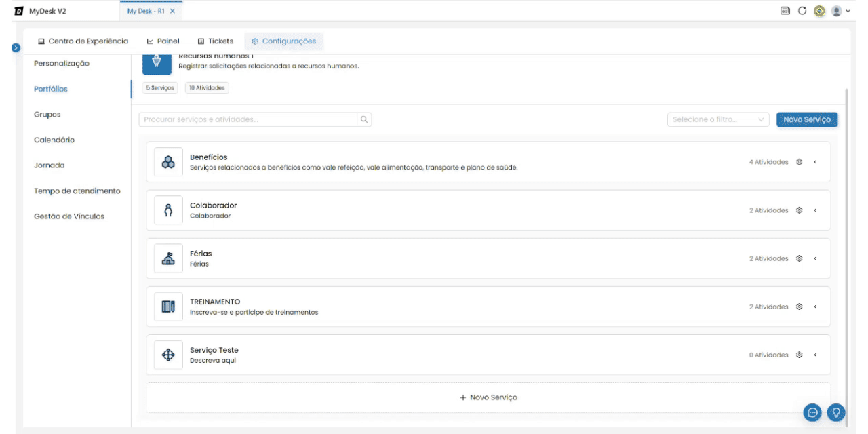
Task: Click the Brazil flag language icon
Action: pos(819,11)
